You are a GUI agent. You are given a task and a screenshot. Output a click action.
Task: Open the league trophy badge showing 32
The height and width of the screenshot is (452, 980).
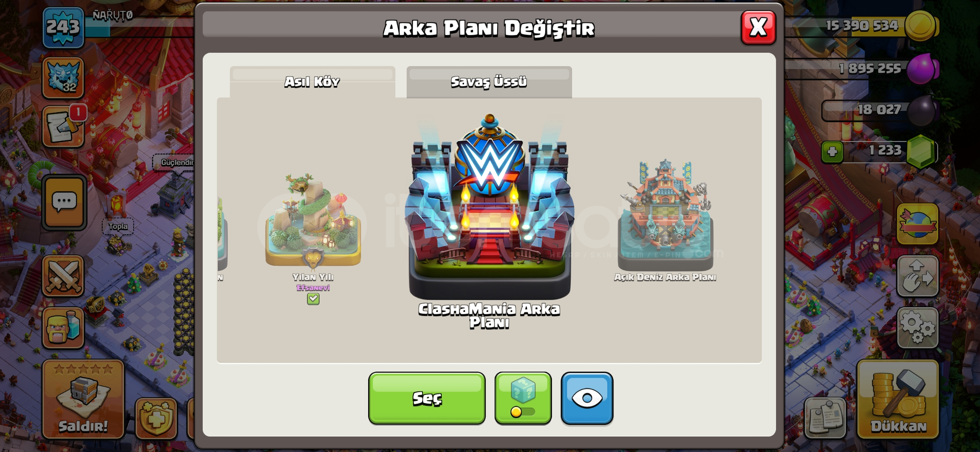tap(63, 78)
